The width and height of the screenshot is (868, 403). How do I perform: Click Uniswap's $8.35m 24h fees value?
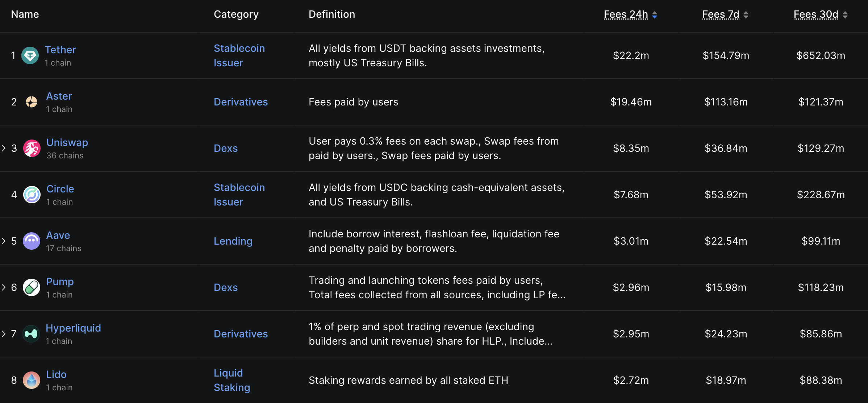[x=631, y=148]
